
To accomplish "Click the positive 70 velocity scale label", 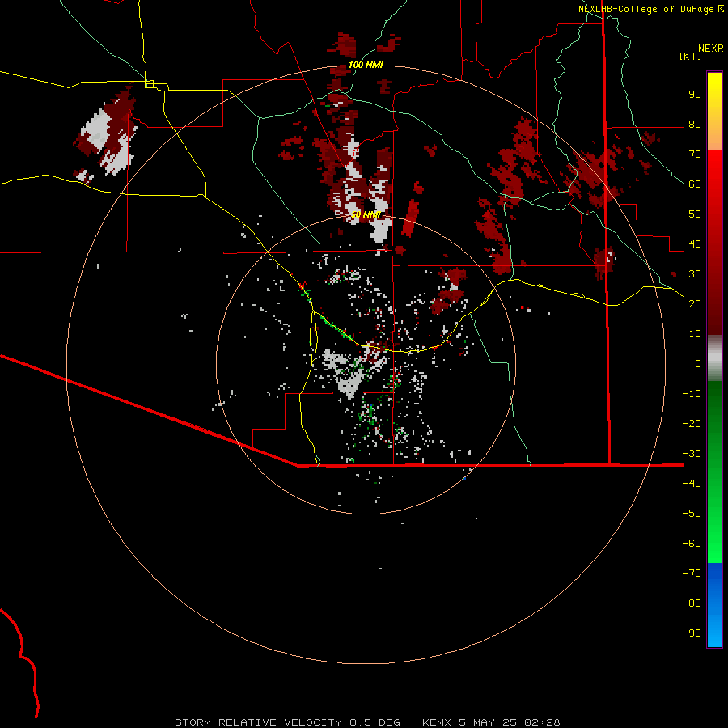I will (695, 154).
